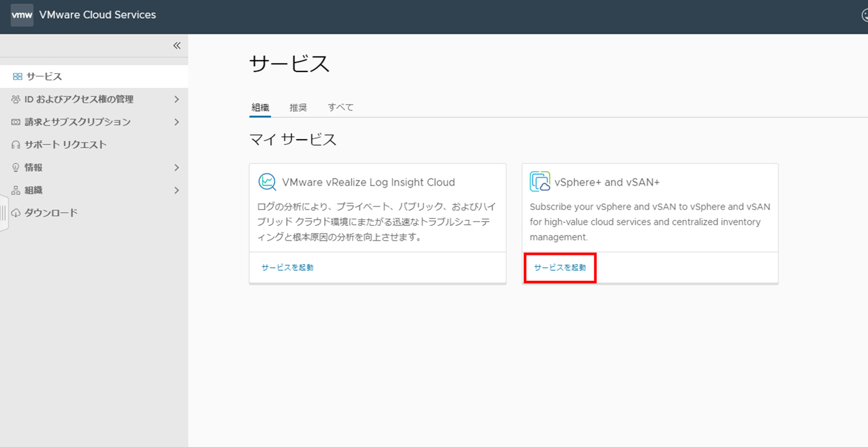Launch vRealize Log Insight Cloud via サービスを起動
This screenshot has width=868, height=447.
tap(287, 267)
